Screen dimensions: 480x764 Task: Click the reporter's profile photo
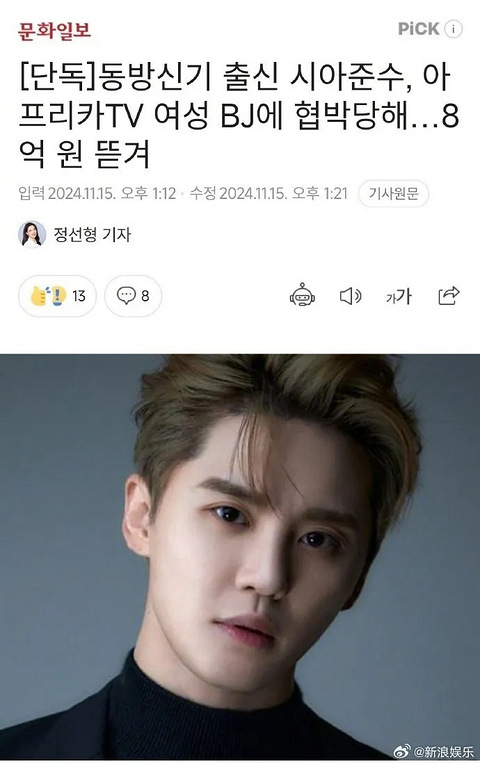point(32,234)
